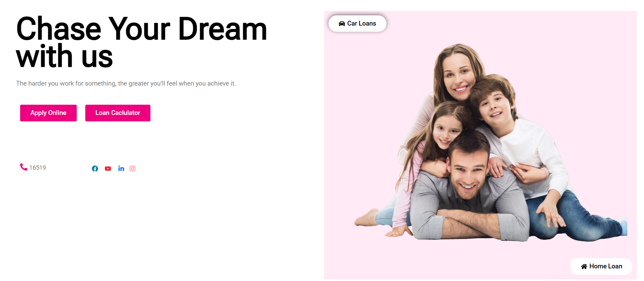This screenshot has height=281, width=644.
Task: Open the Loan Caclulator button
Action: click(118, 113)
